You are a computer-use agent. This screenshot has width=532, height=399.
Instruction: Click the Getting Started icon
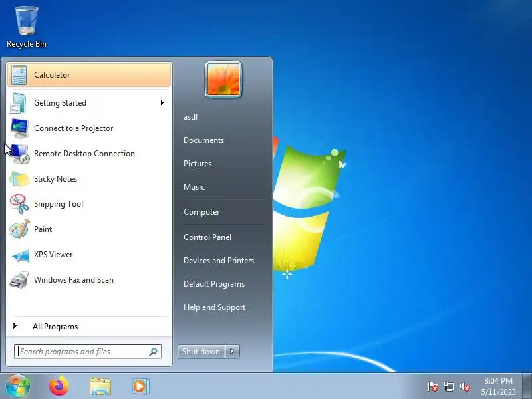click(18, 103)
